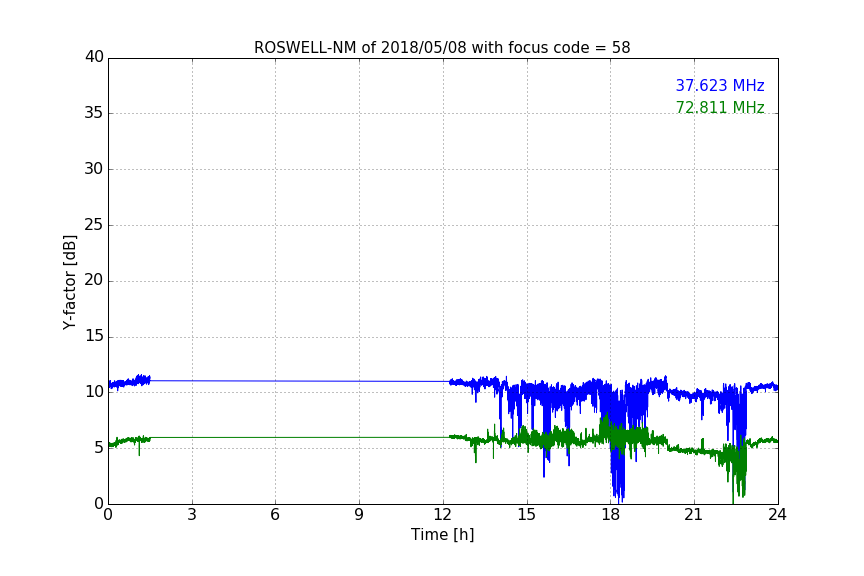Click the flat green line between hours 3 and 12
Image resolution: width=864 pixels, height=576 pixels.
[x=300, y=437]
